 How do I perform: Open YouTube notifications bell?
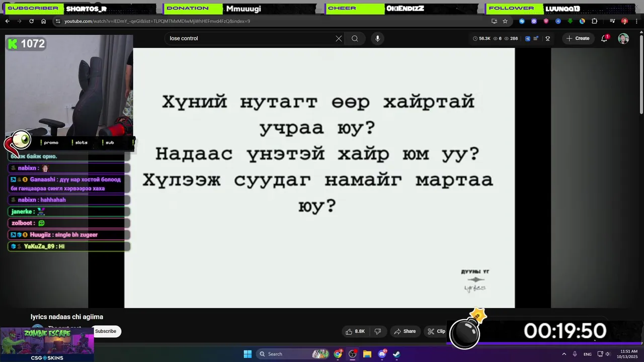[604, 38]
